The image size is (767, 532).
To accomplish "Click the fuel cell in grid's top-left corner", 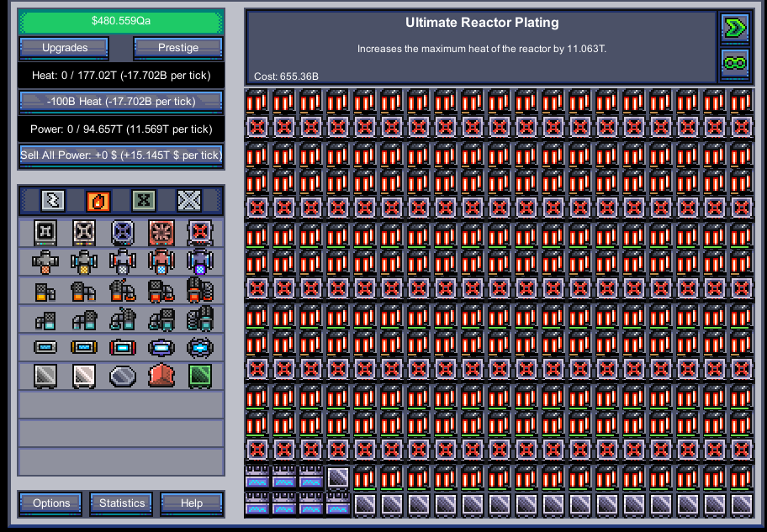I will coord(257,101).
